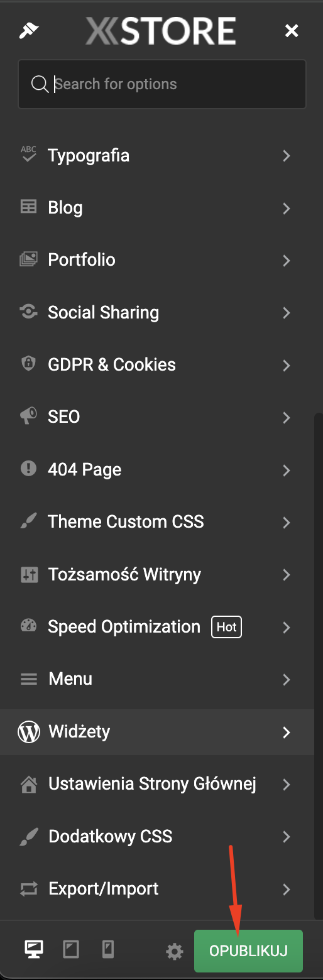Close the customizer with the X button
This screenshot has width=323, height=980.
click(292, 30)
